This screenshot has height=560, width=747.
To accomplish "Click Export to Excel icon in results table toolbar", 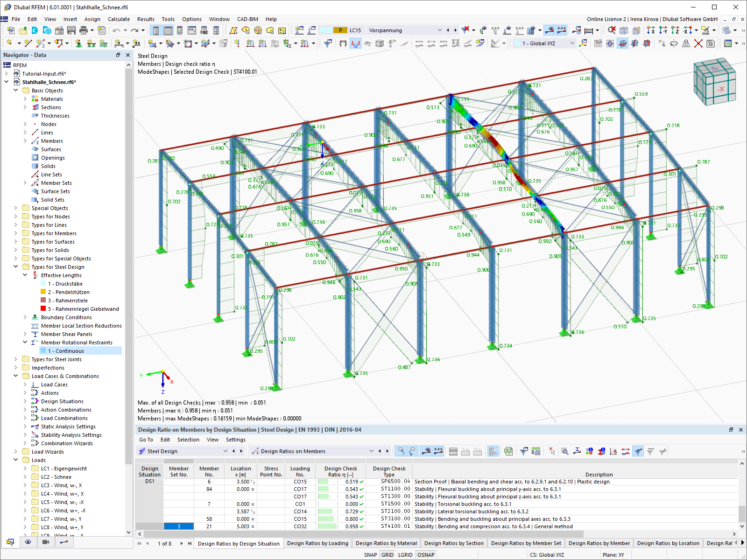I will [508, 451].
